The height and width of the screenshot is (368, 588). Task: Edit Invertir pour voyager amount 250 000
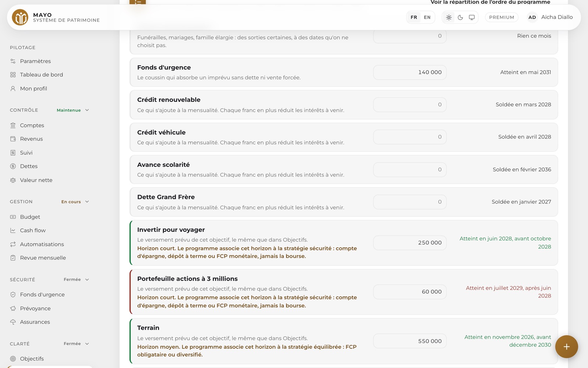tap(410, 243)
